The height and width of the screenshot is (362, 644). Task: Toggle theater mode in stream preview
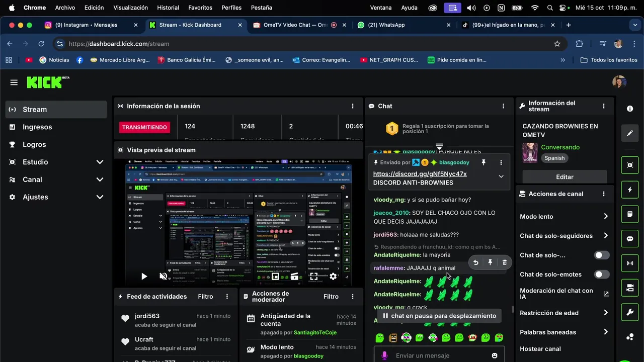tap(294, 276)
